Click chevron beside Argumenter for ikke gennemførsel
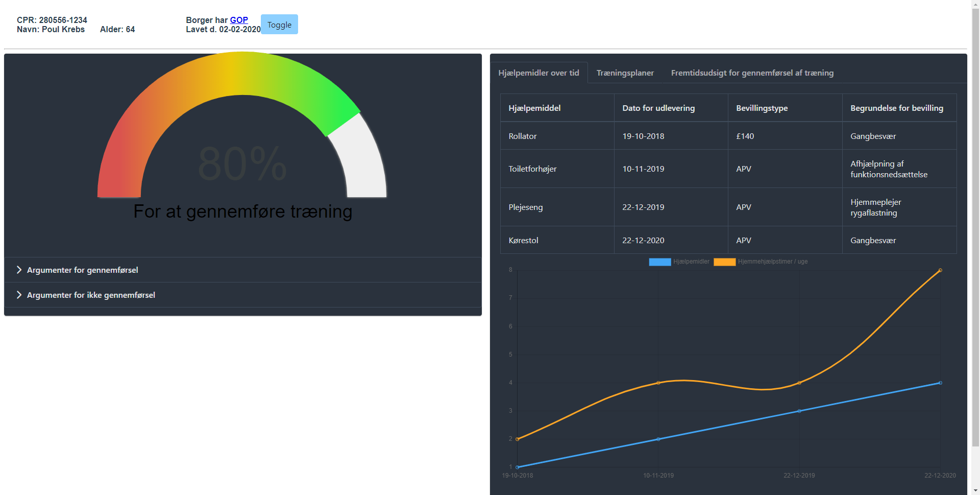Viewport: 980px width, 495px height. click(19, 295)
